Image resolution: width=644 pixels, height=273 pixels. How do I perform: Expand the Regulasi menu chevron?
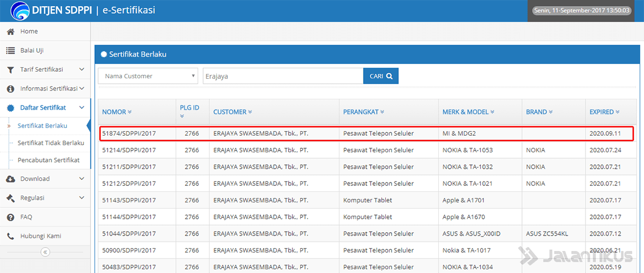(x=82, y=197)
